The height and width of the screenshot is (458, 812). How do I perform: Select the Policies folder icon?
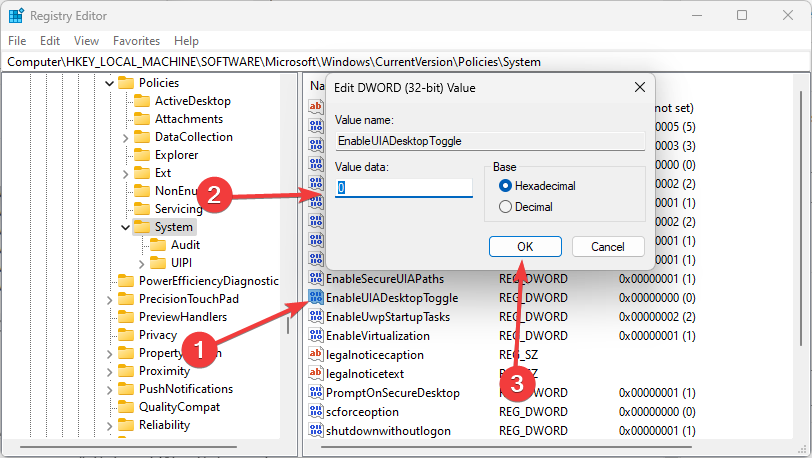pyautogui.click(x=126, y=83)
